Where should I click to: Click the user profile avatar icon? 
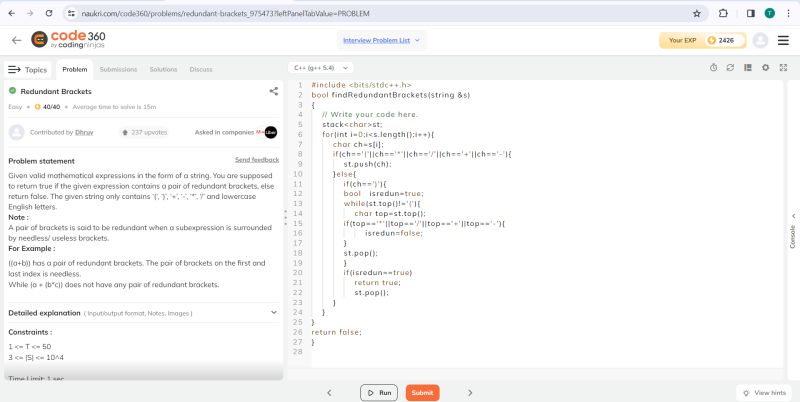click(x=760, y=40)
